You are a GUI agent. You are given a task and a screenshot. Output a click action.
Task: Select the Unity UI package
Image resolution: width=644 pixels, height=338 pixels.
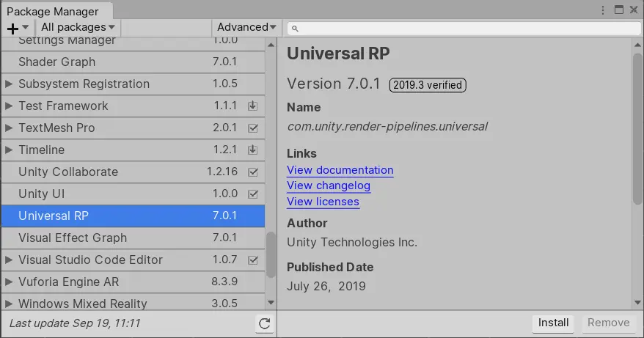(133, 194)
